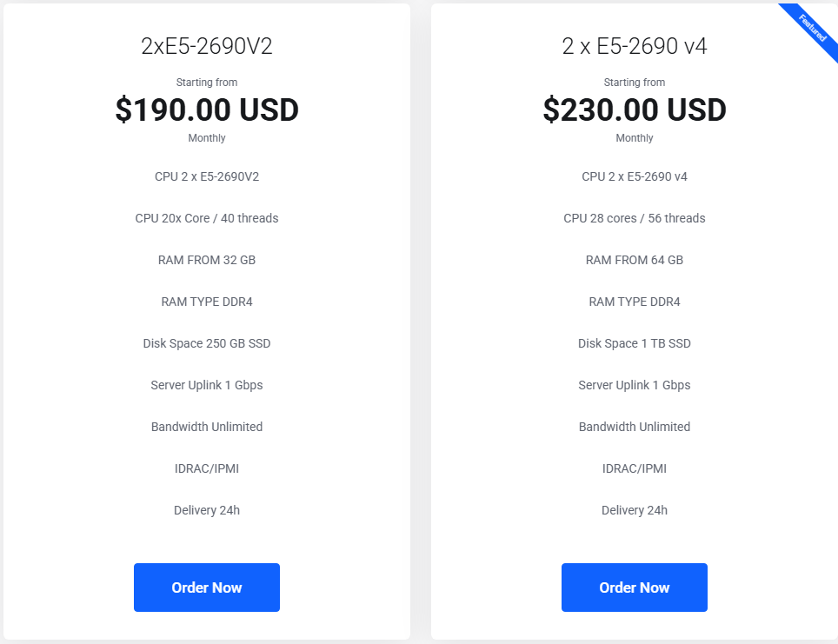Click CPU 2 x E5-2690 v4 spec line

635,176
